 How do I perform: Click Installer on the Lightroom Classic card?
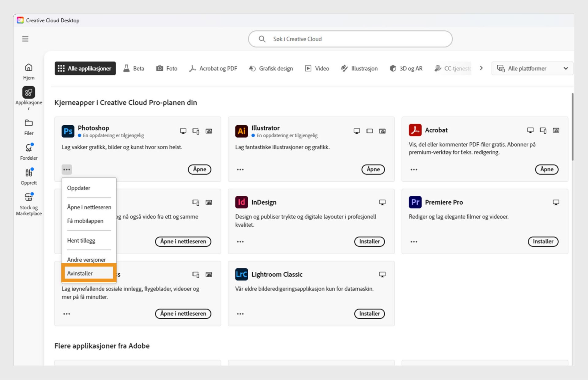click(x=369, y=313)
